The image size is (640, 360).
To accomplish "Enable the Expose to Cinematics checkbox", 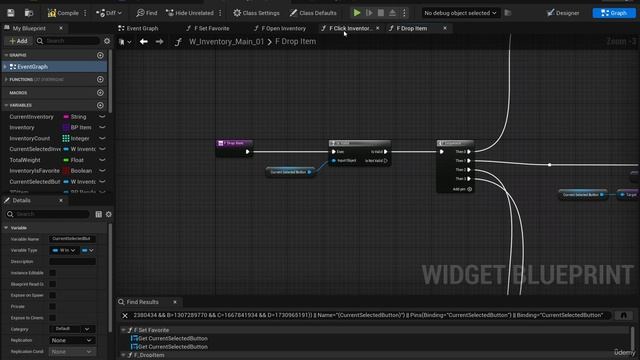I will pos(53,318).
